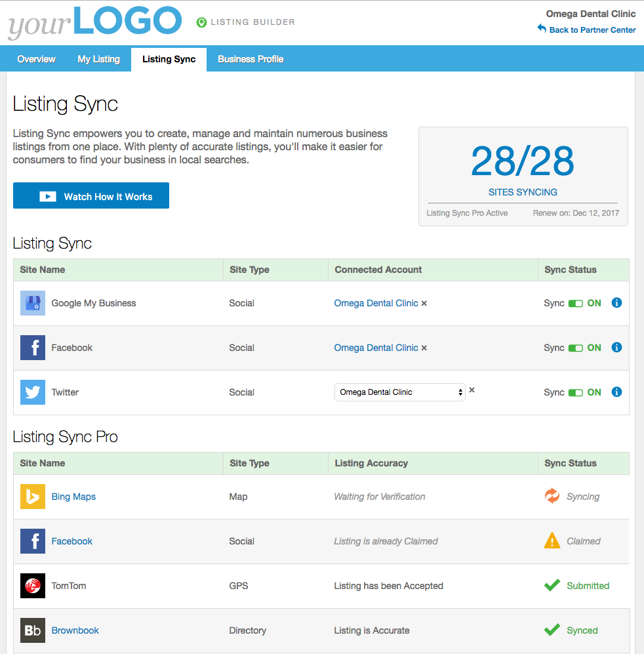Open the info tooltip for Google My Business sync
The width and height of the screenshot is (644, 654).
616,303
